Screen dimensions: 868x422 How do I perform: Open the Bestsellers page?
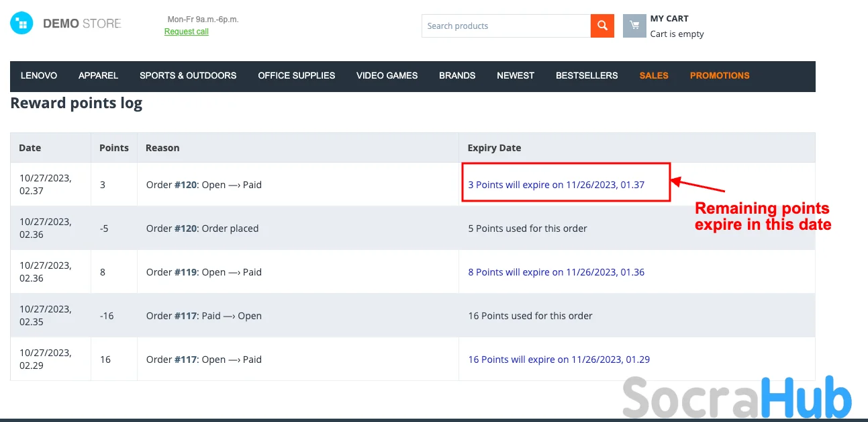[587, 75]
